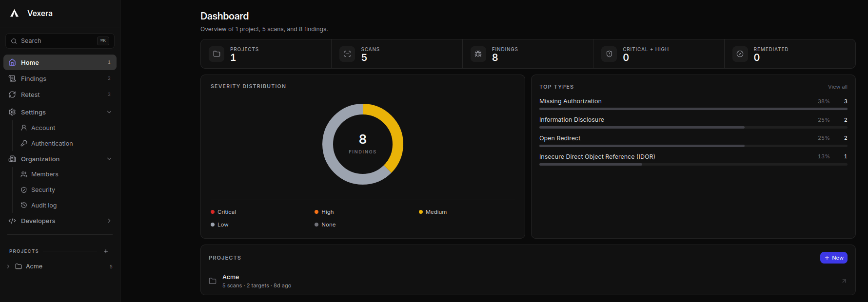
Task: Click the Organization building icon
Action: [x=12, y=159]
